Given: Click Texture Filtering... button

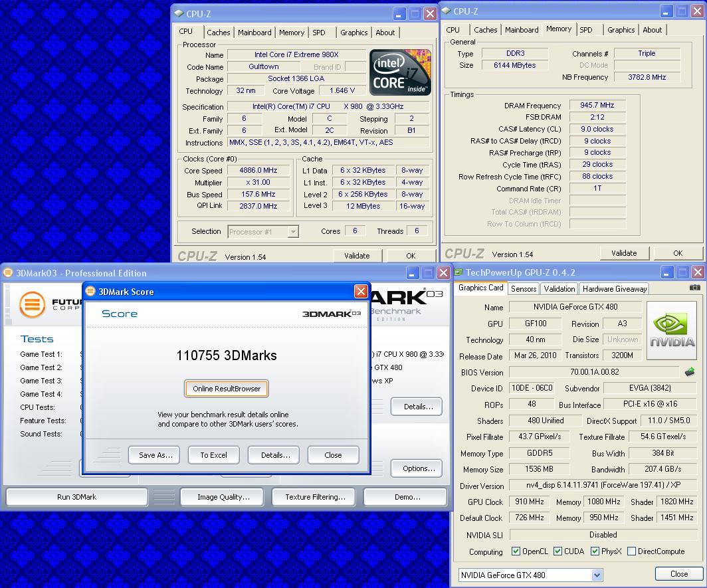Looking at the screenshot, I should [315, 497].
